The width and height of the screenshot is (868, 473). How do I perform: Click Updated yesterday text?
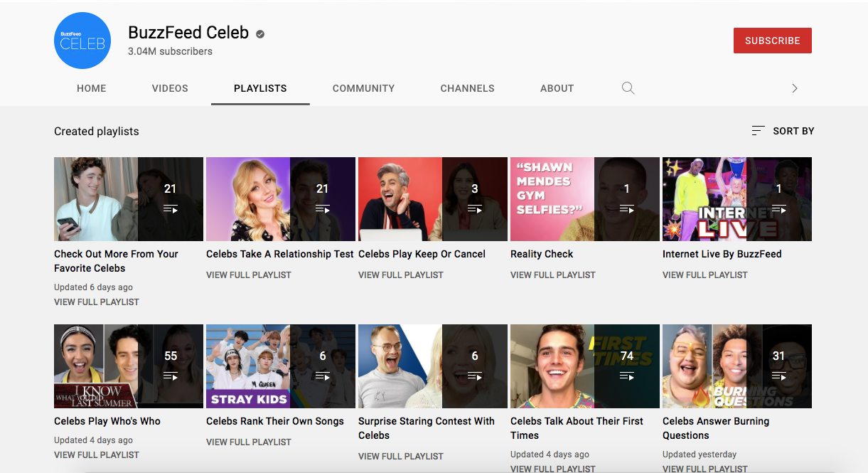click(x=700, y=455)
